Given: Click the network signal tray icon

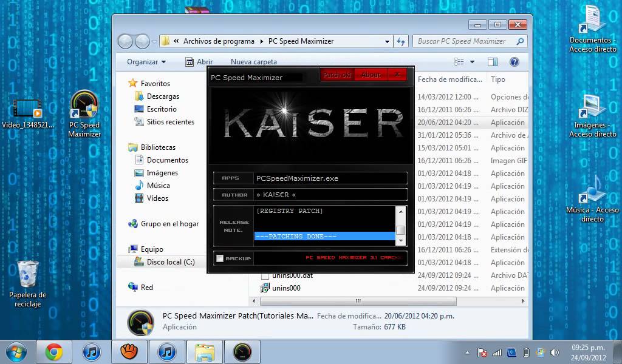Looking at the screenshot, I should [x=497, y=352].
